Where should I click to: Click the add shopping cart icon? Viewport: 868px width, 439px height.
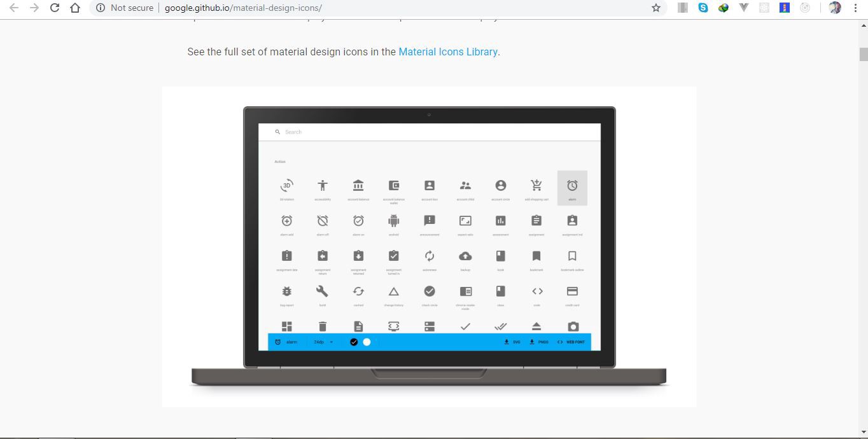pyautogui.click(x=536, y=185)
